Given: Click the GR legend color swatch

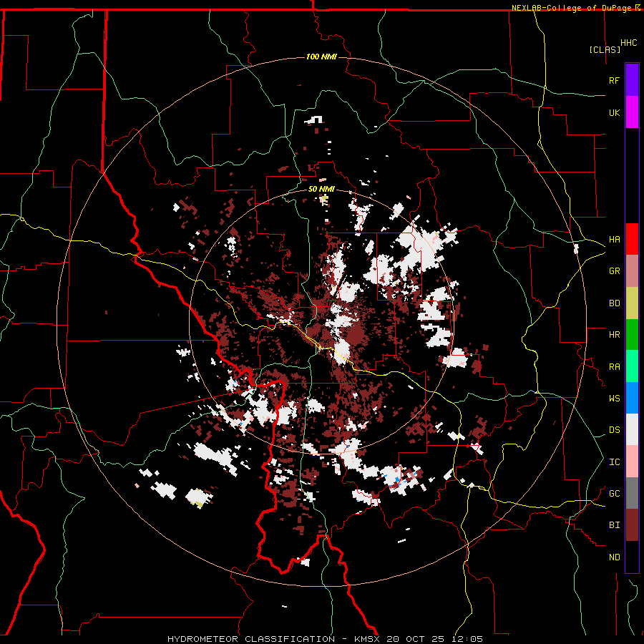Looking at the screenshot, I should click(632, 271).
